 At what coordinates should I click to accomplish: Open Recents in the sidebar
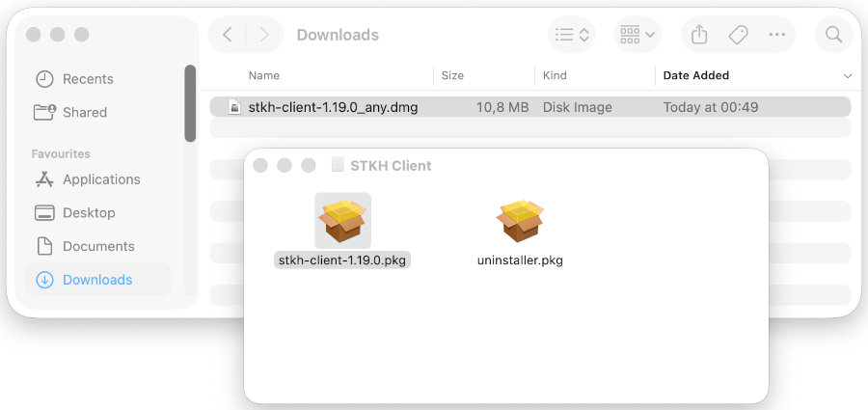[88, 79]
